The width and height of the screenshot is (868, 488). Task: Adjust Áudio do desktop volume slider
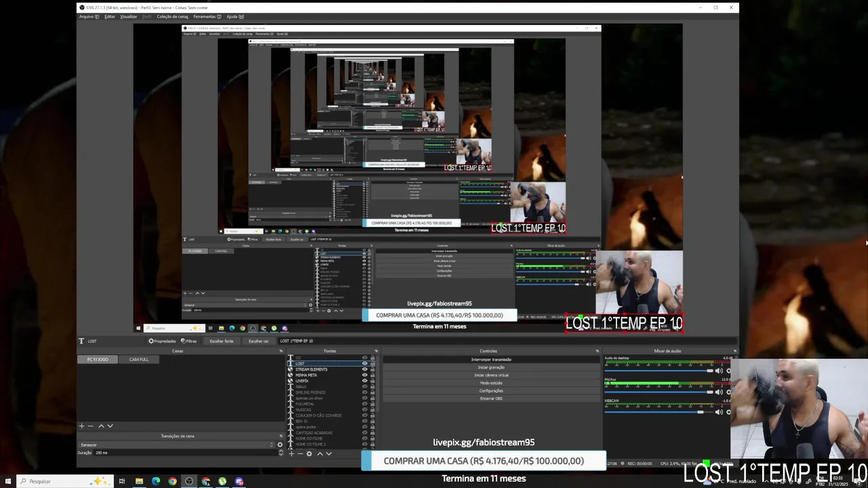pos(659,371)
